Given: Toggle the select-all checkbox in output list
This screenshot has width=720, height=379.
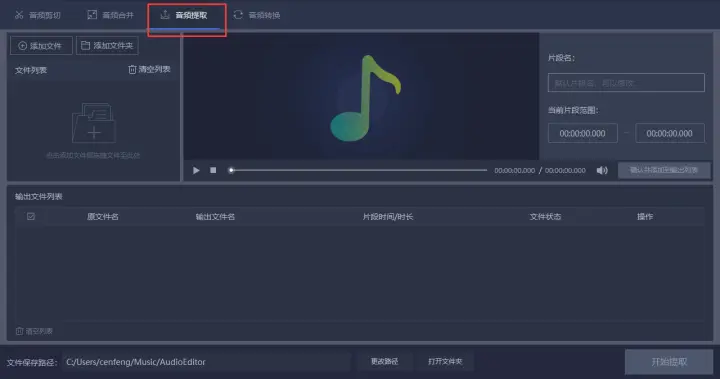Looking at the screenshot, I should [x=31, y=216].
